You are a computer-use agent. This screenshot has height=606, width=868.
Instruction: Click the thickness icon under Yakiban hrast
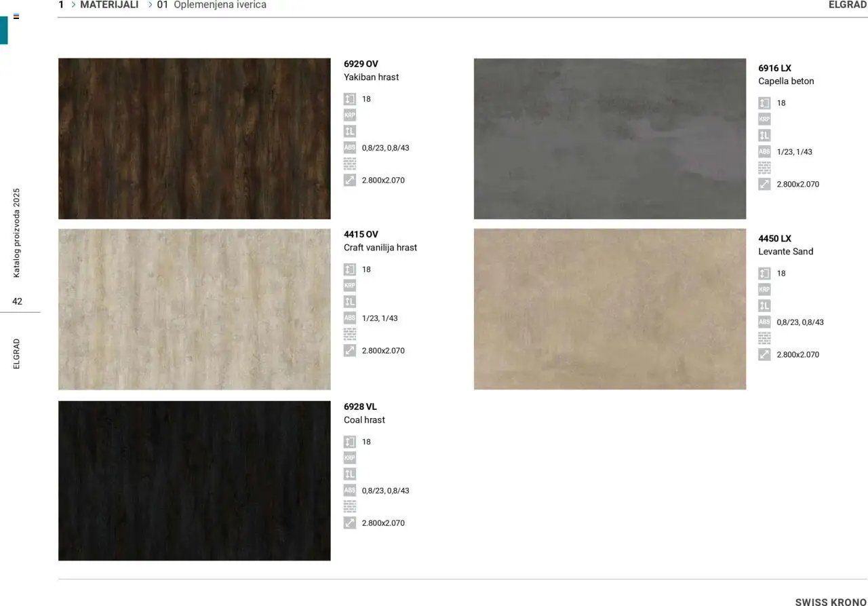tap(349, 99)
